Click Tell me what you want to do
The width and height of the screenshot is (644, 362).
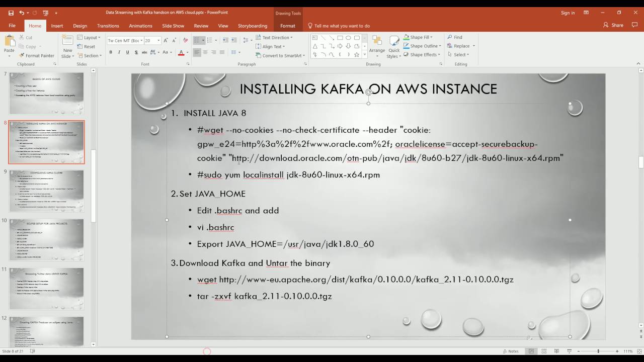coord(339,26)
